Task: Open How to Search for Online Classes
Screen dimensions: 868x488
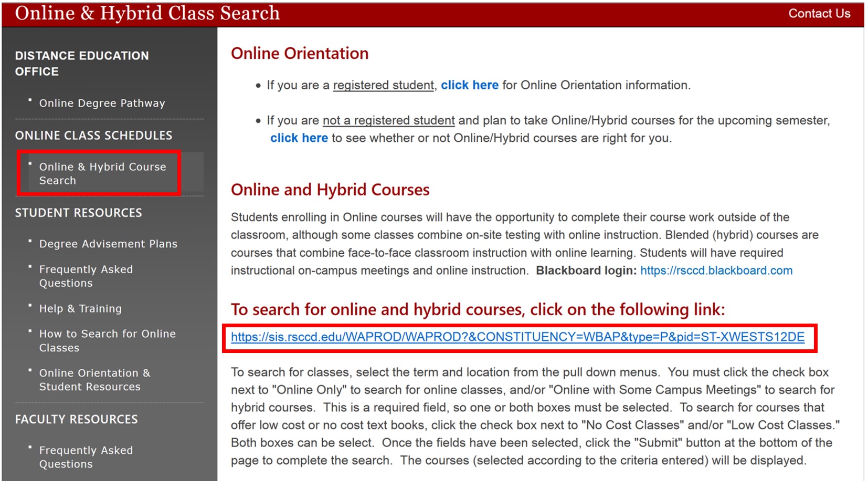Action: point(107,340)
